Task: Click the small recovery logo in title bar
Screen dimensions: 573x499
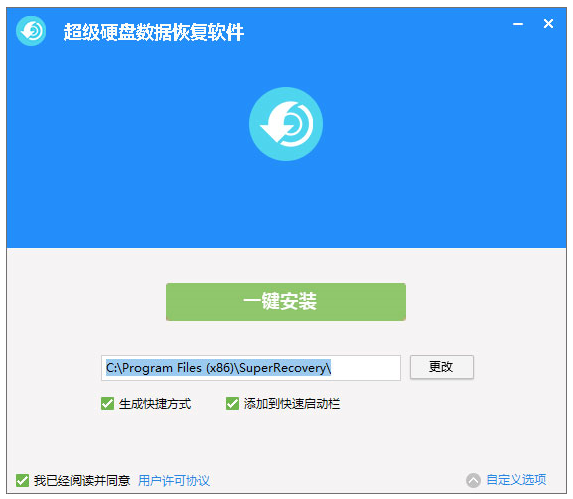Action: pos(31,31)
